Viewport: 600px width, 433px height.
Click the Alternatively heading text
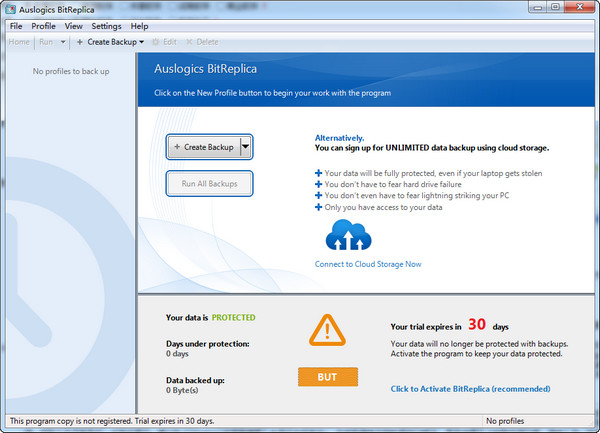coord(339,138)
